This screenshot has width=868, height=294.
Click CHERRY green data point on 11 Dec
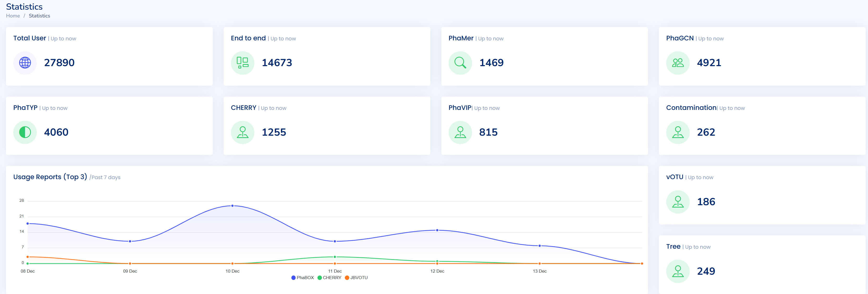[x=335, y=257]
